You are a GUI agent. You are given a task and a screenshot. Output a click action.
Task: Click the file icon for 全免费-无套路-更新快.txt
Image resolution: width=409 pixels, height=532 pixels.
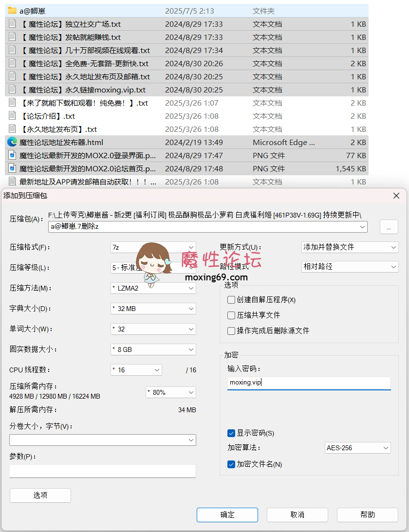[x=12, y=63]
